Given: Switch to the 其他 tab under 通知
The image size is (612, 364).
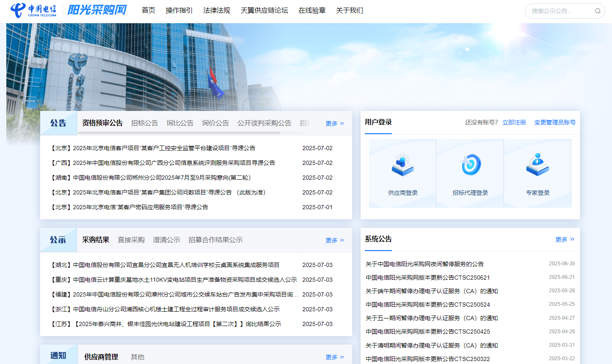Looking at the screenshot, I should tap(137, 357).
